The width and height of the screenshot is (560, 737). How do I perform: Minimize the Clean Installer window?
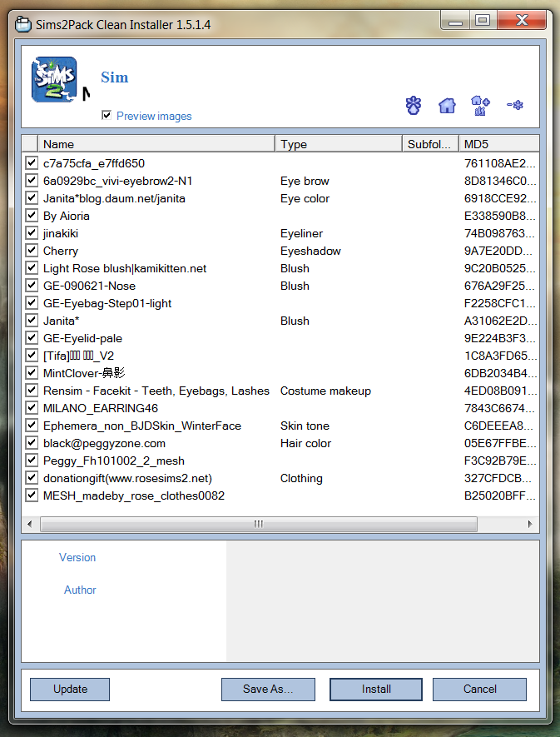(455, 21)
